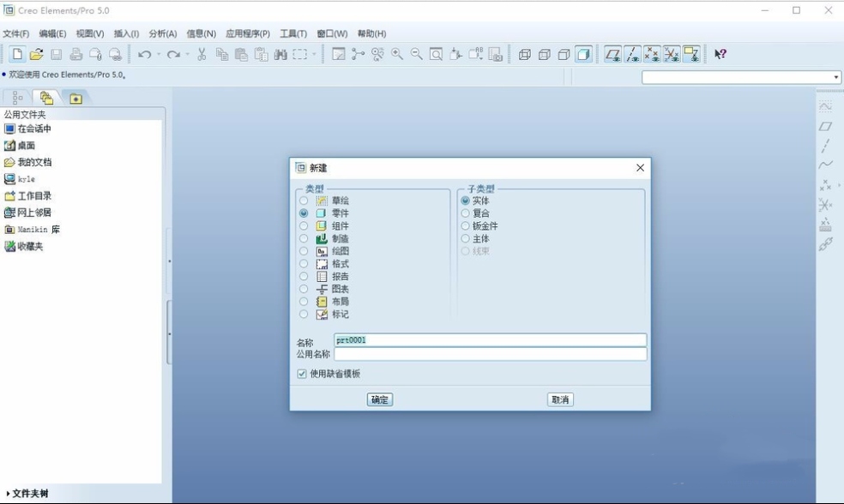Open the 帮助(H) menu
This screenshot has width=844, height=504.
[372, 33]
